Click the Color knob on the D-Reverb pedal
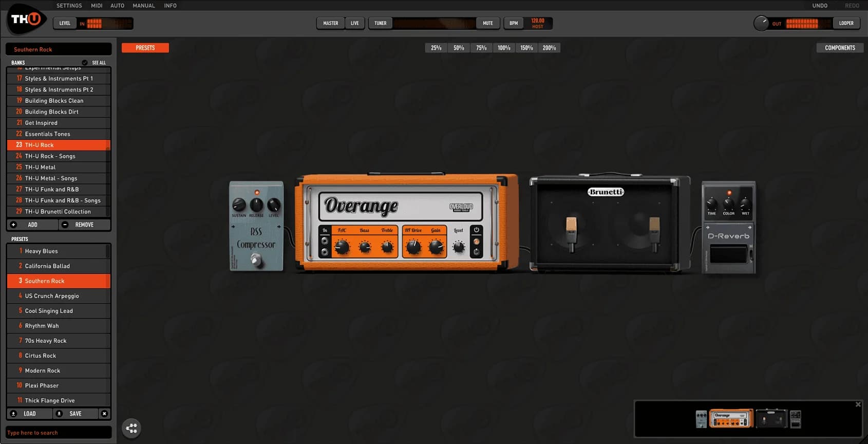This screenshot has width=868, height=444. click(x=728, y=204)
